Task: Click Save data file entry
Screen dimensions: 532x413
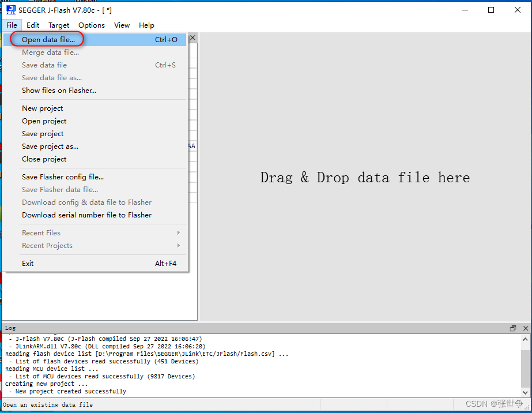Action: pyautogui.click(x=95, y=65)
